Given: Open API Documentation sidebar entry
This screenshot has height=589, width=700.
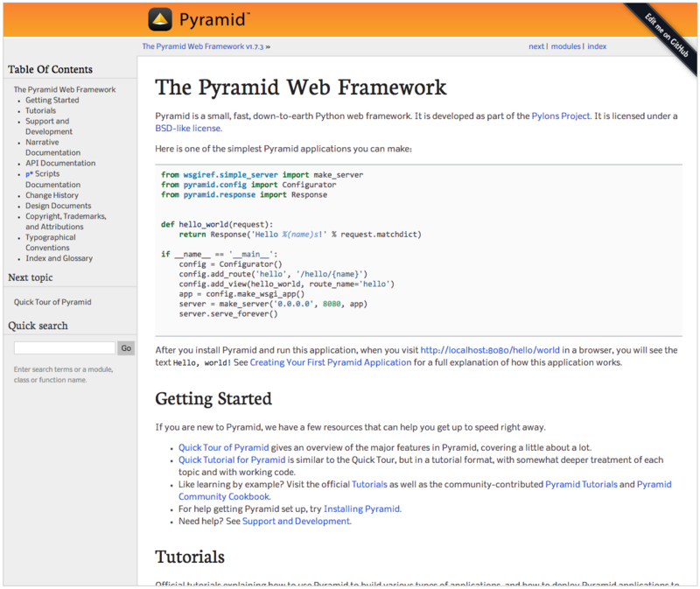Looking at the screenshot, I should (60, 163).
